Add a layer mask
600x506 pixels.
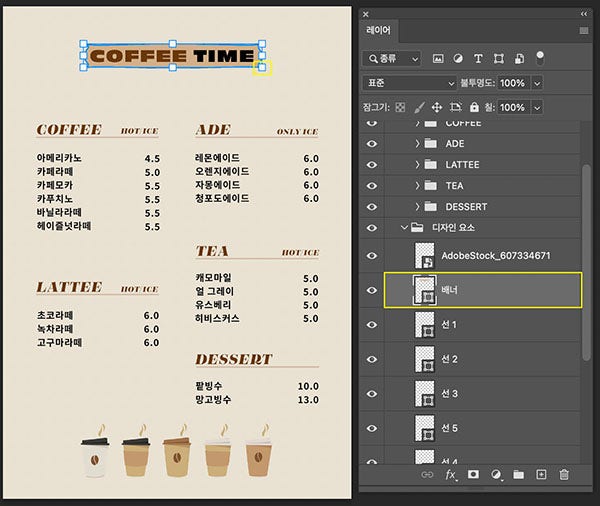point(474,475)
